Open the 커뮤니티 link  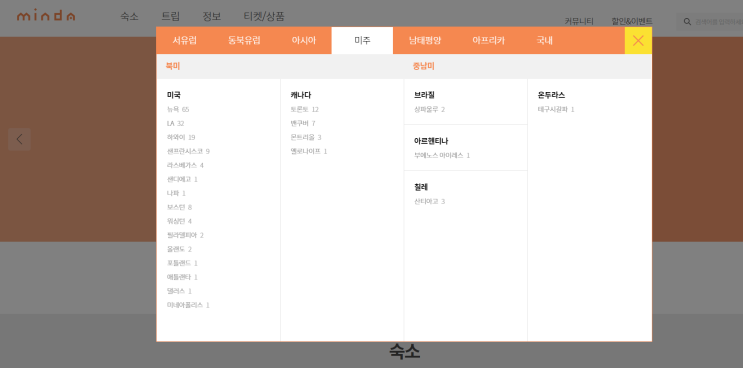579,21
